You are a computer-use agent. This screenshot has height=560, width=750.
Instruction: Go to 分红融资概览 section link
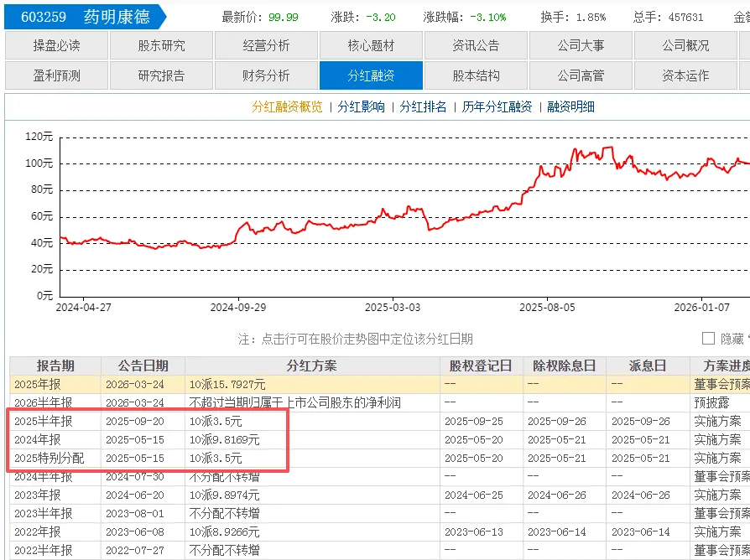(x=287, y=107)
